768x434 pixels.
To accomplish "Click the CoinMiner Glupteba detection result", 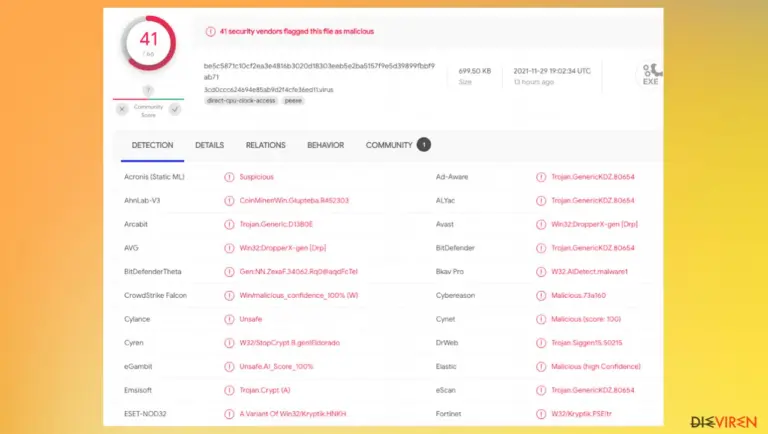I will (294, 200).
